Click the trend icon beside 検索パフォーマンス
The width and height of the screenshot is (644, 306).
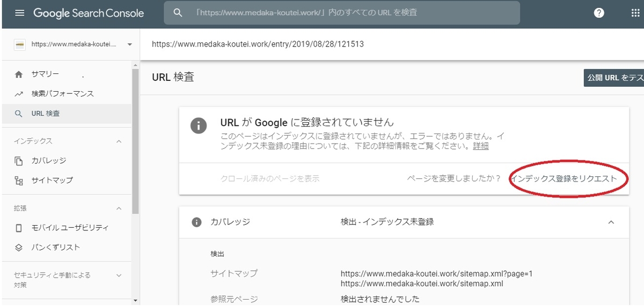point(19,94)
